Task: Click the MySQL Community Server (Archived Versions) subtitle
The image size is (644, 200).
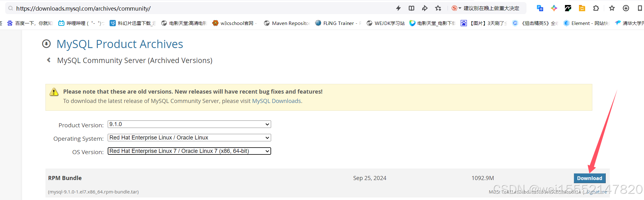Action: (135, 60)
